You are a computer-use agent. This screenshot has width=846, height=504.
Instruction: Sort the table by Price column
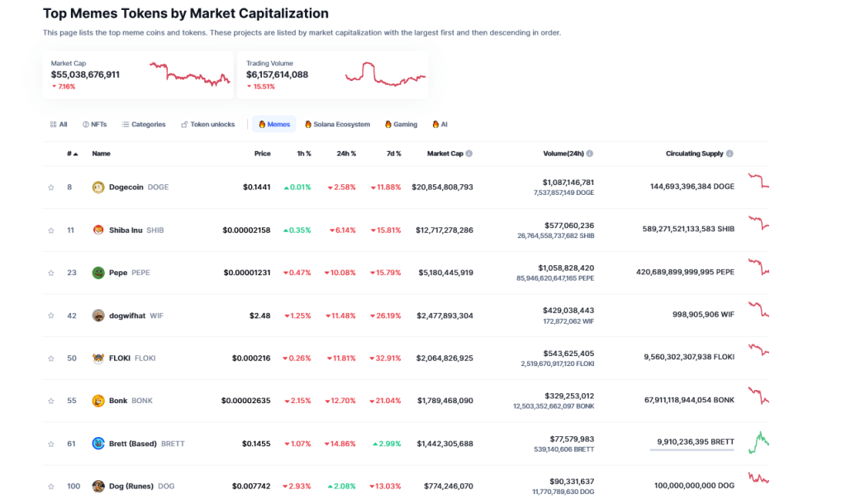coord(263,153)
